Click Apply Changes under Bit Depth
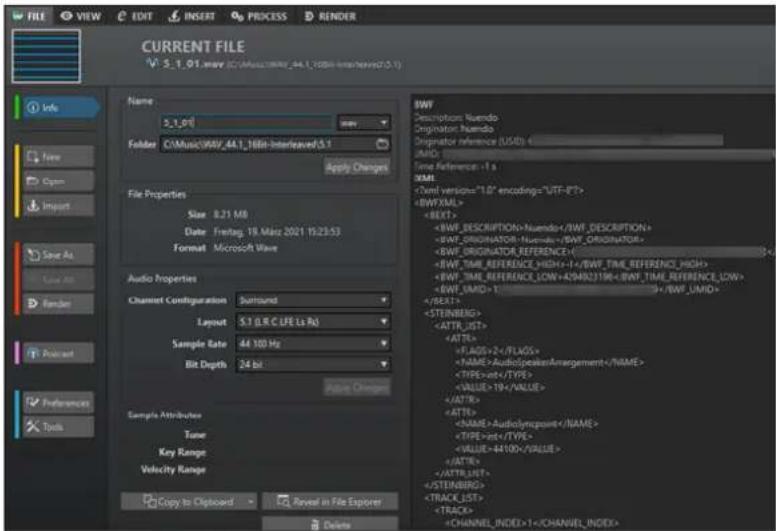The image size is (776, 531). pyautogui.click(x=357, y=387)
